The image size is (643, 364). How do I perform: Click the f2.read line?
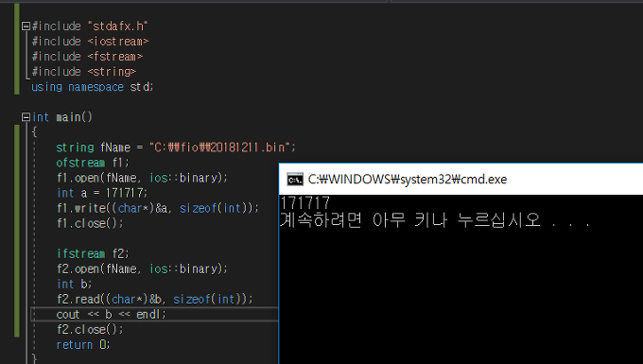[x=155, y=299]
